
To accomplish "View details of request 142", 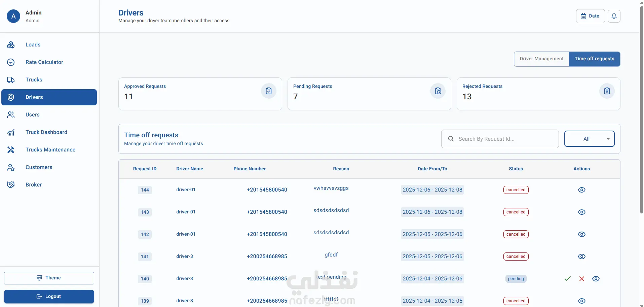I will pos(582,234).
